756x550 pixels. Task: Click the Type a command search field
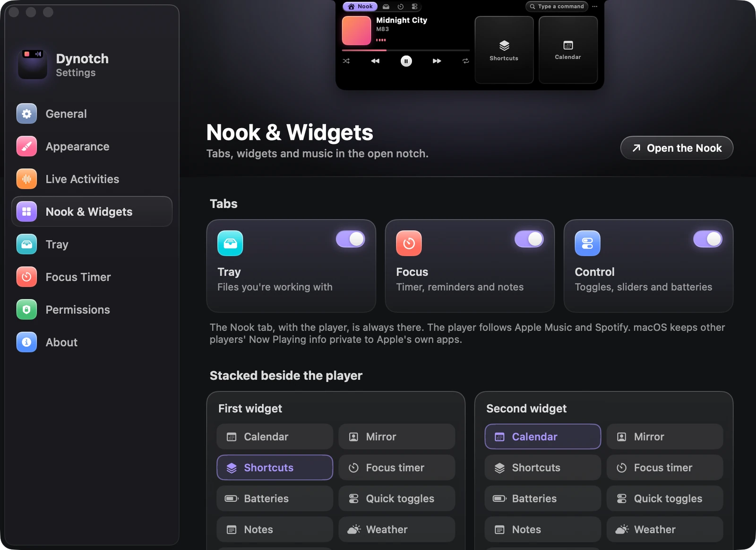[x=557, y=7]
